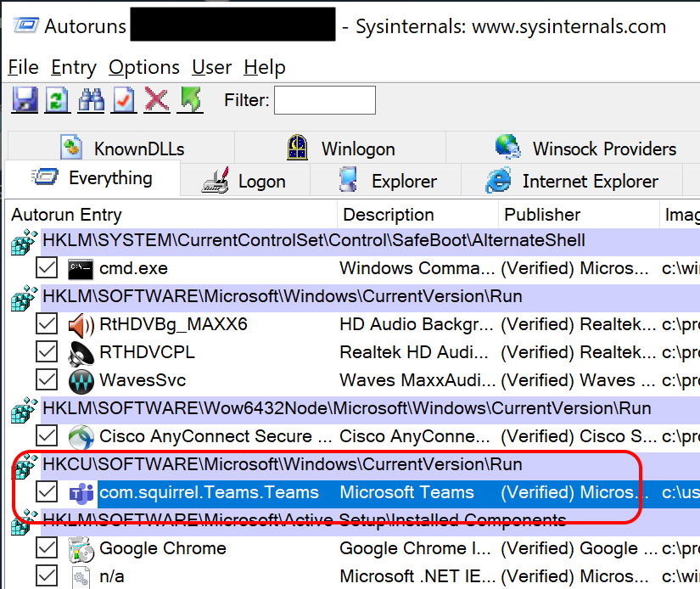Select HKLM\SOFTWARE\Microsoft\Windows\CurrentVersion\Run key row
The image size is (700, 589).
(371, 297)
